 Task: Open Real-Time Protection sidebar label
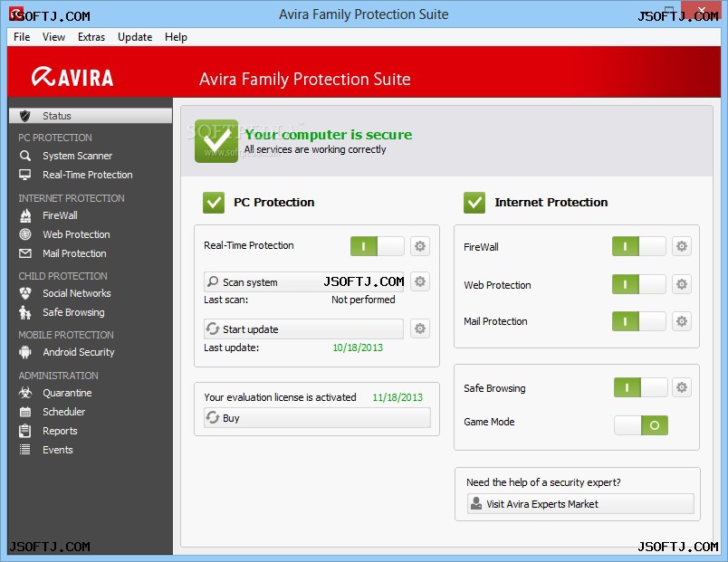coord(88,175)
